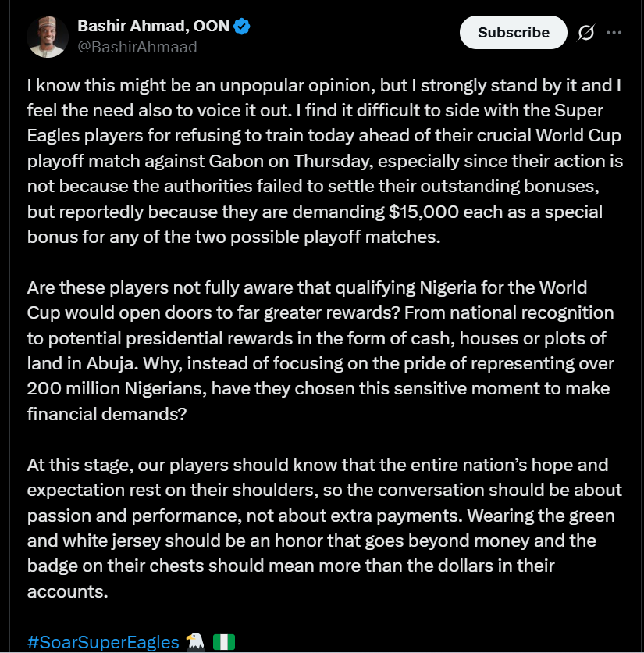This screenshot has height=653, width=644.
Task: Open the #SoarSuperEagles hashtag link
Action: [103, 642]
